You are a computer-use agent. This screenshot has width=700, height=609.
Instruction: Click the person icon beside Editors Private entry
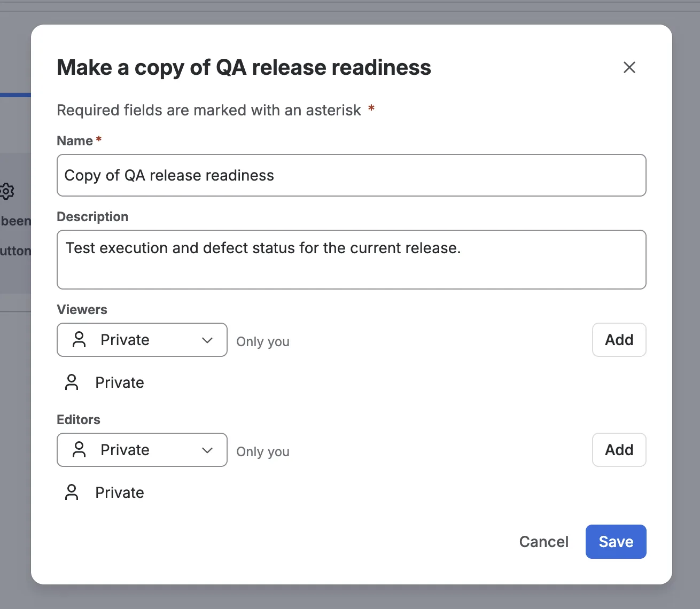[72, 493]
